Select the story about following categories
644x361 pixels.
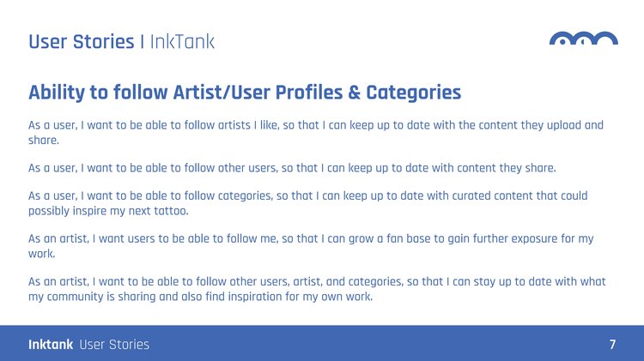click(307, 196)
